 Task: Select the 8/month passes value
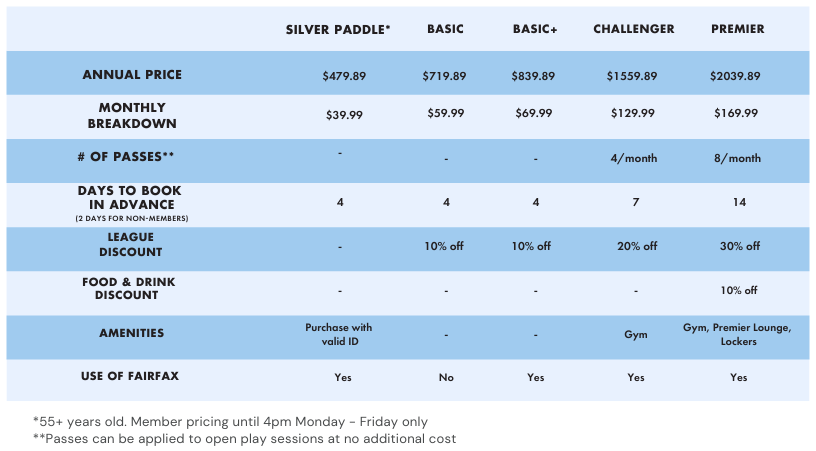tap(737, 158)
